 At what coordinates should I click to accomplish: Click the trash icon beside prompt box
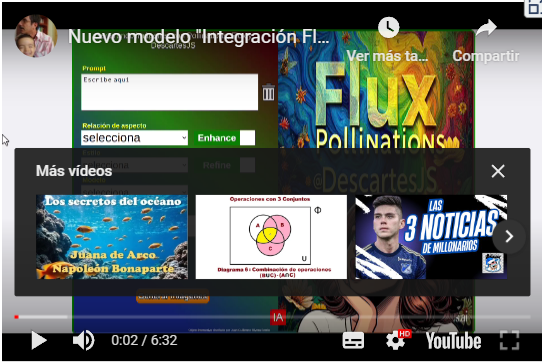click(x=268, y=92)
